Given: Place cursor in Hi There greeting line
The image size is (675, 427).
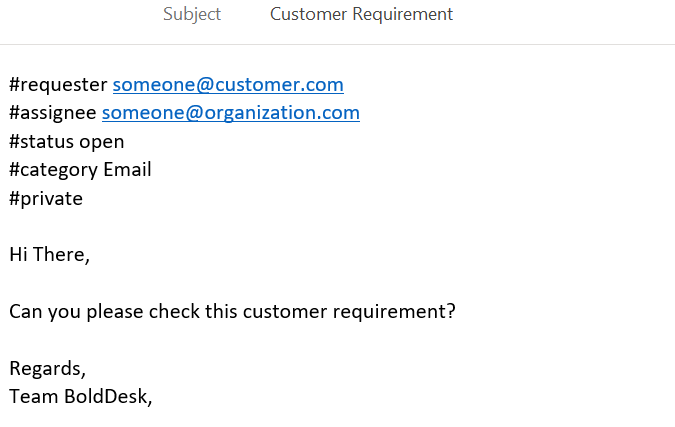Looking at the screenshot, I should 50,254.
